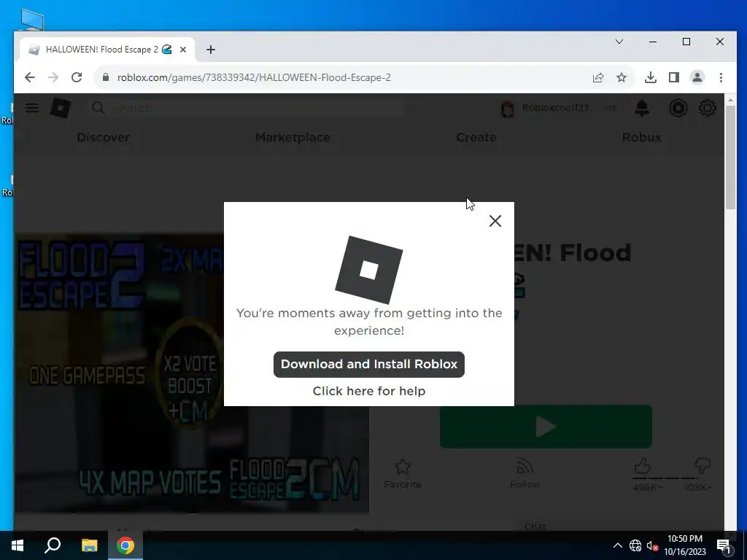Open Windows notification center
The width and height of the screenshot is (747, 560).
(x=724, y=545)
